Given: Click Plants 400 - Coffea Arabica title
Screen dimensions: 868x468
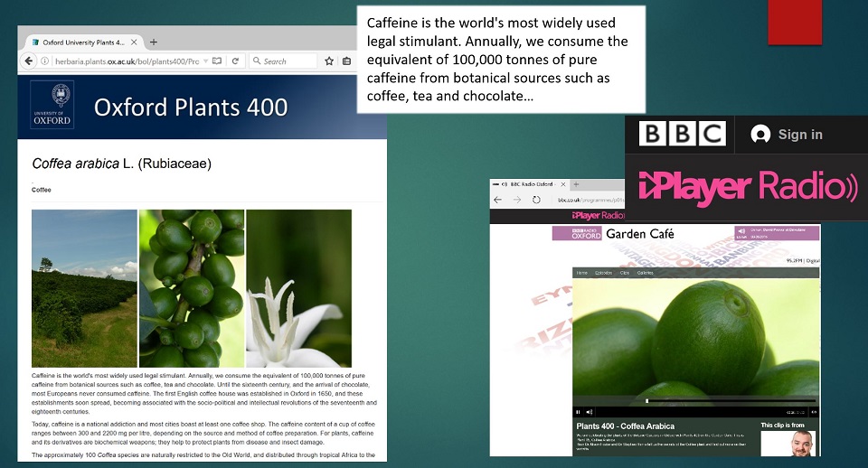Looking at the screenshot, I should tap(625, 426).
